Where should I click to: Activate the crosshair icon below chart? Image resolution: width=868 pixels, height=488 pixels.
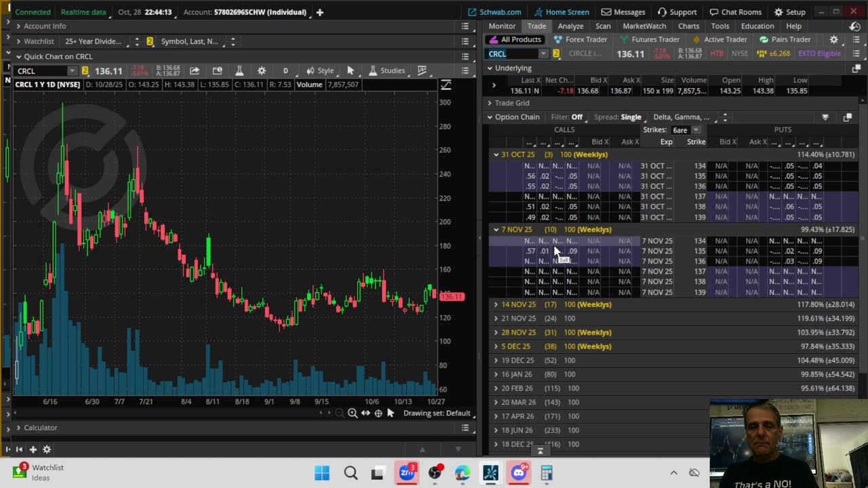point(378,413)
